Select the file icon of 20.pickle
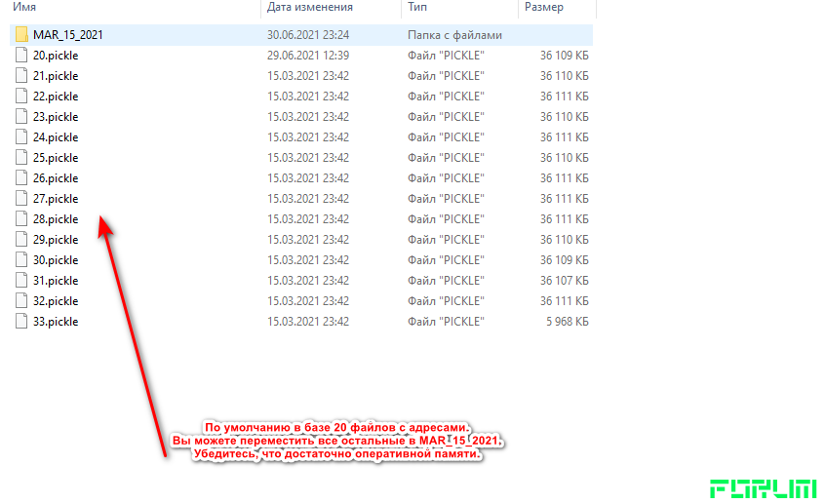 click(x=21, y=56)
